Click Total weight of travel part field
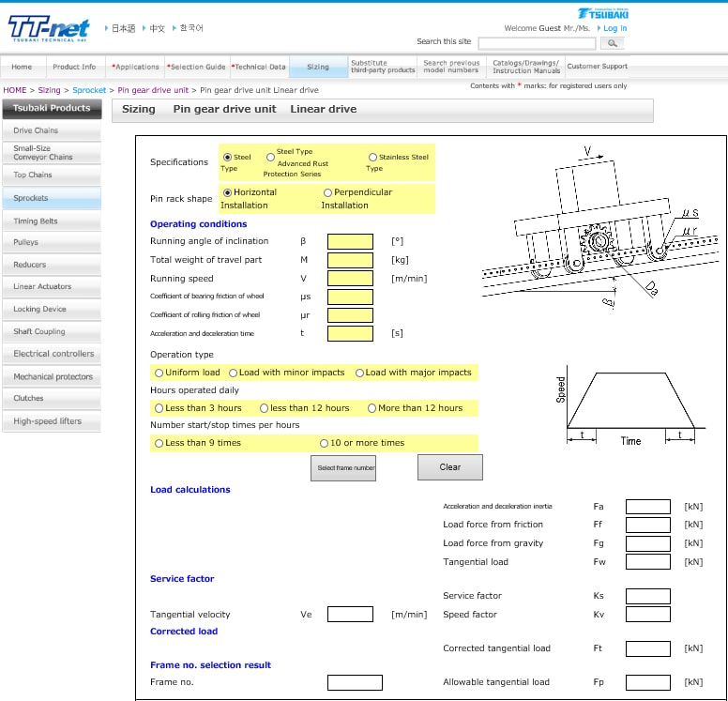728x701 pixels. click(350, 260)
